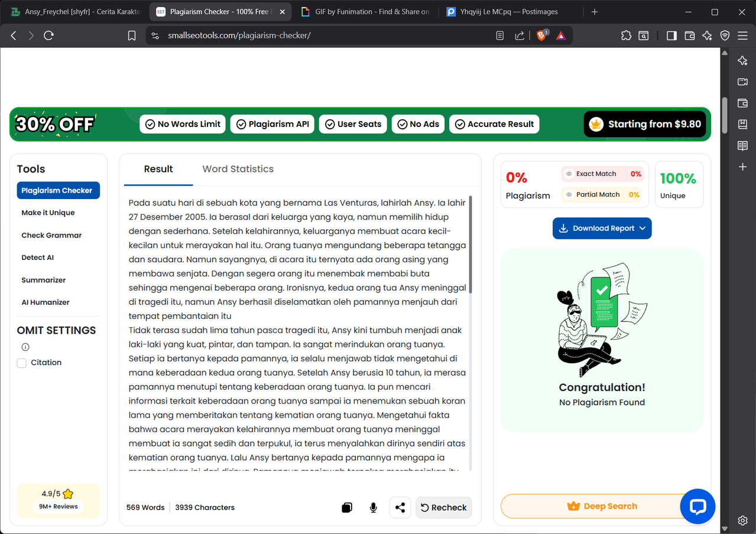Switch to GIF by Funimation browser tab
756x534 pixels.
(x=366, y=12)
